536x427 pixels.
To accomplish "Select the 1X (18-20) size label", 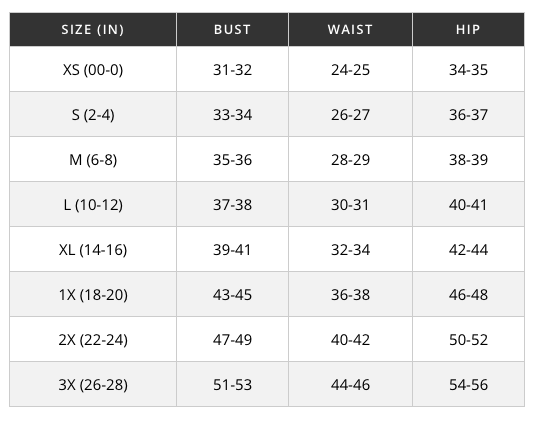I will [93, 295].
